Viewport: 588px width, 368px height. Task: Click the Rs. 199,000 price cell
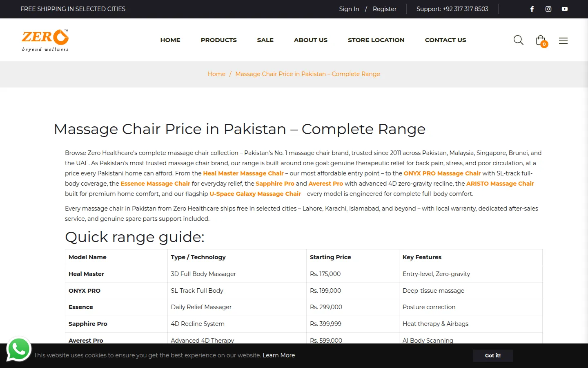click(353, 291)
